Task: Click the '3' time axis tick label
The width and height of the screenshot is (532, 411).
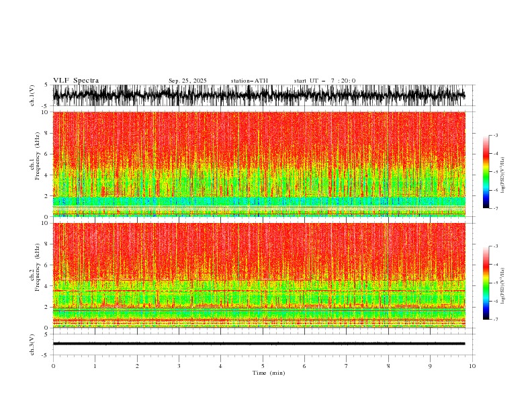Action: 179,366
